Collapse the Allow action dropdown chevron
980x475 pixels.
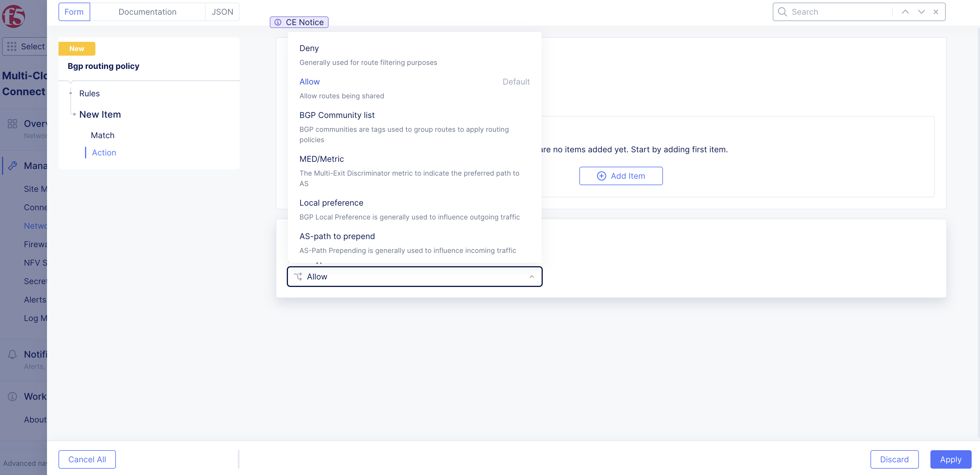pos(532,277)
